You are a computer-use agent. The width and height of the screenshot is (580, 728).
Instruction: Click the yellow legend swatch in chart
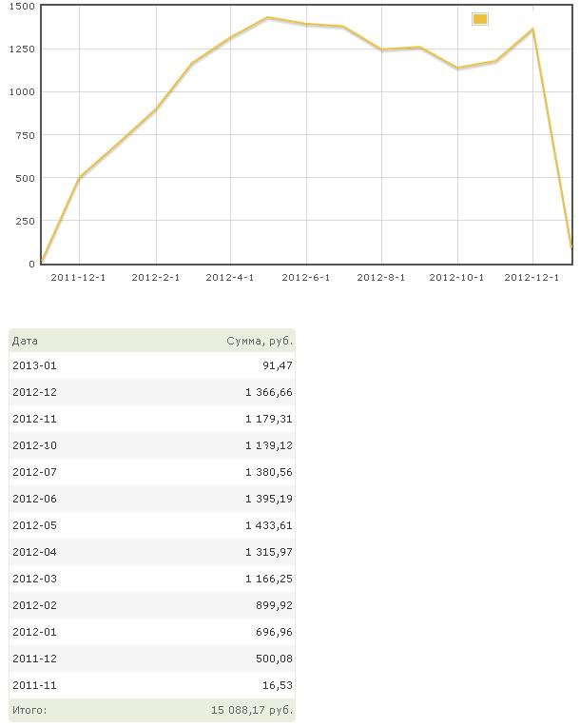click(480, 19)
